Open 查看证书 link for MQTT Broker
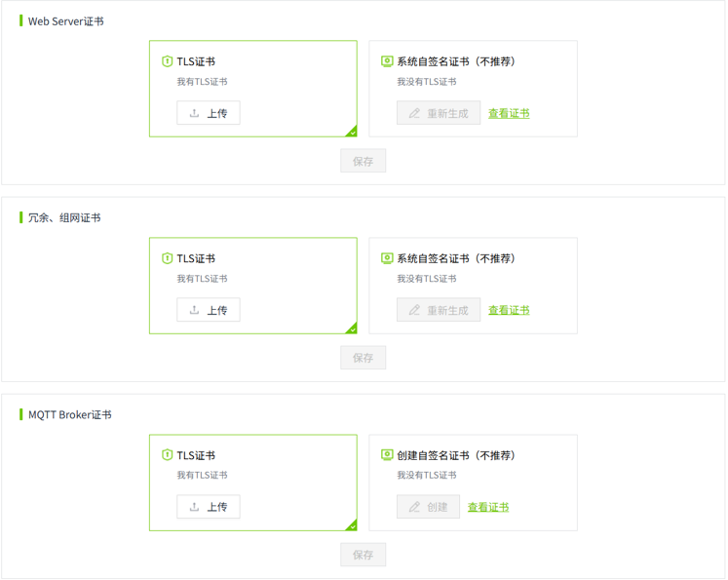 pyautogui.click(x=488, y=508)
